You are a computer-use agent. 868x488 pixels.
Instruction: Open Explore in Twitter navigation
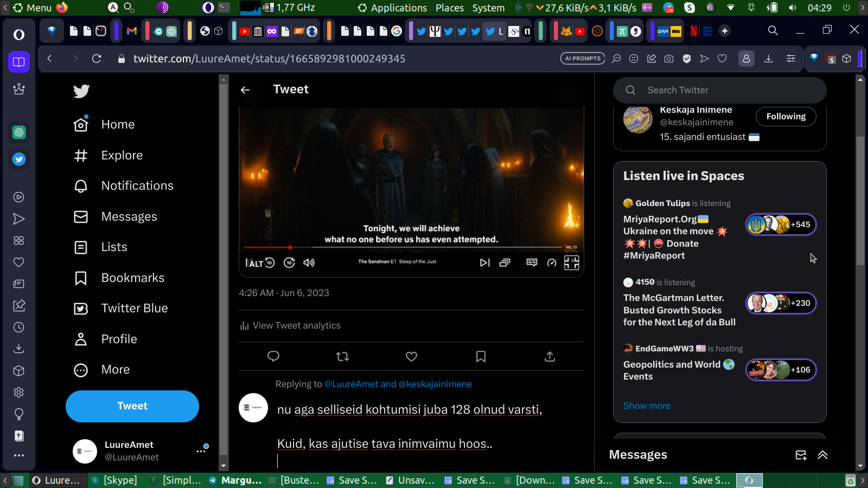(108, 156)
